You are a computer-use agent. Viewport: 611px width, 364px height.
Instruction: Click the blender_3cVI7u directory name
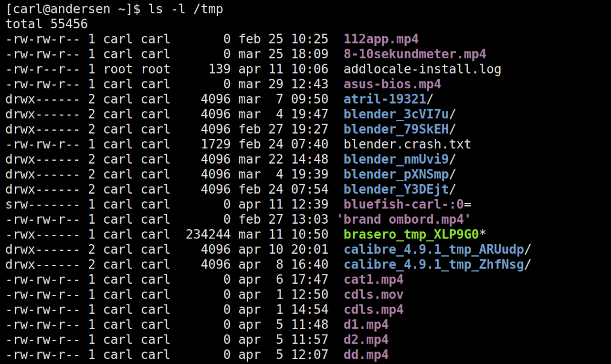coord(396,114)
